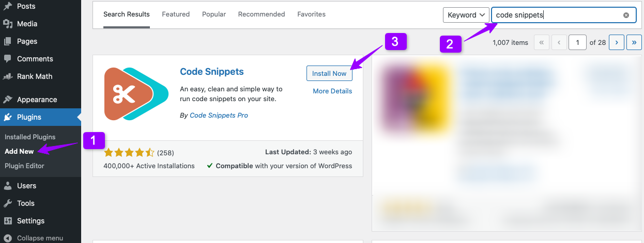The width and height of the screenshot is (644, 243).
Task: Install the Code Snippets plugin now
Action: tap(329, 73)
